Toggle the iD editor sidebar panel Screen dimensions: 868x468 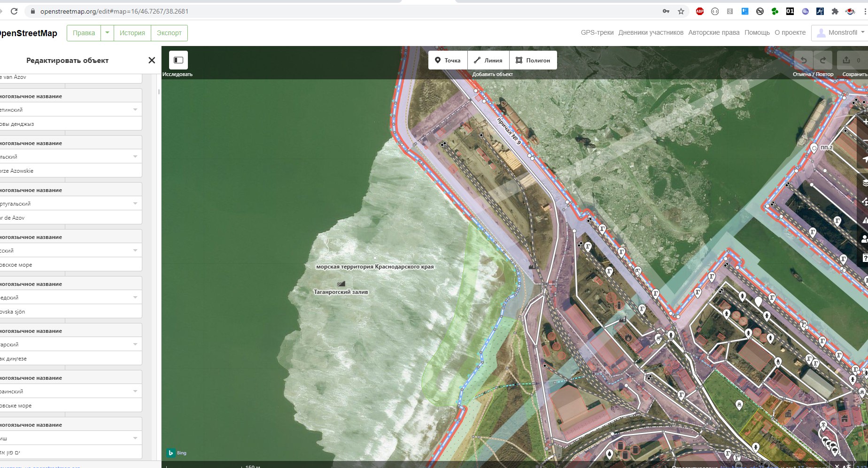[178, 60]
